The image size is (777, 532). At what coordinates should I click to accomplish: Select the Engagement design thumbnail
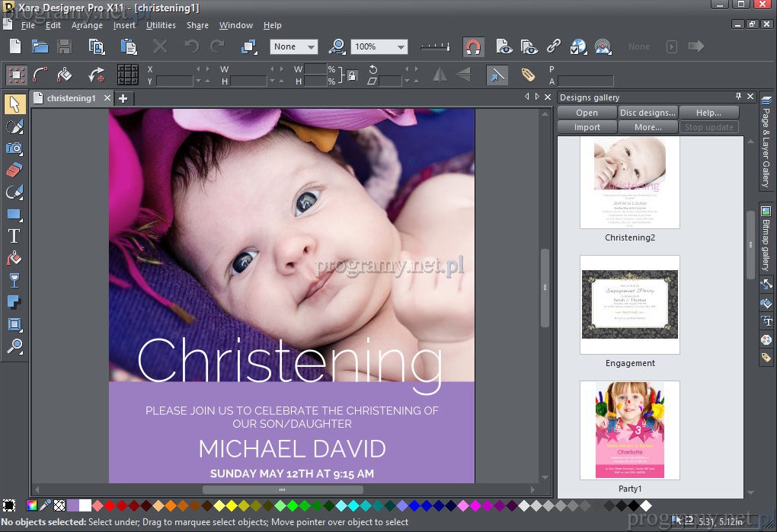(630, 304)
